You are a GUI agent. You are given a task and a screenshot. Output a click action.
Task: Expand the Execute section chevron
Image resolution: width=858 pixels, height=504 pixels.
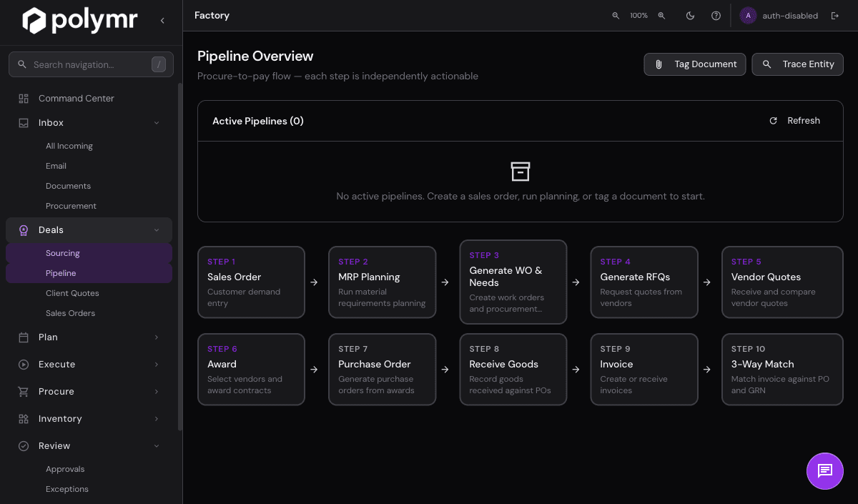coord(157,365)
